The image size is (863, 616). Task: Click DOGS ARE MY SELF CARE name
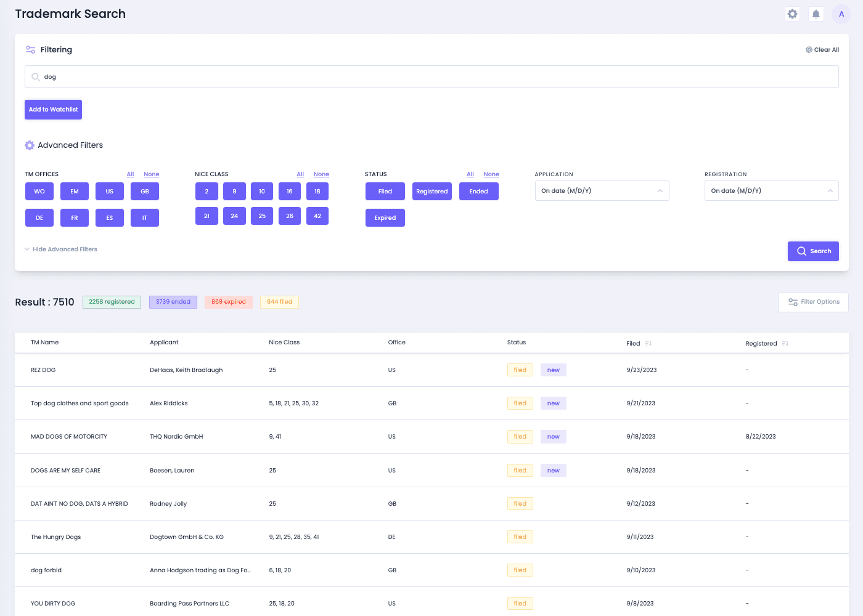pos(65,471)
